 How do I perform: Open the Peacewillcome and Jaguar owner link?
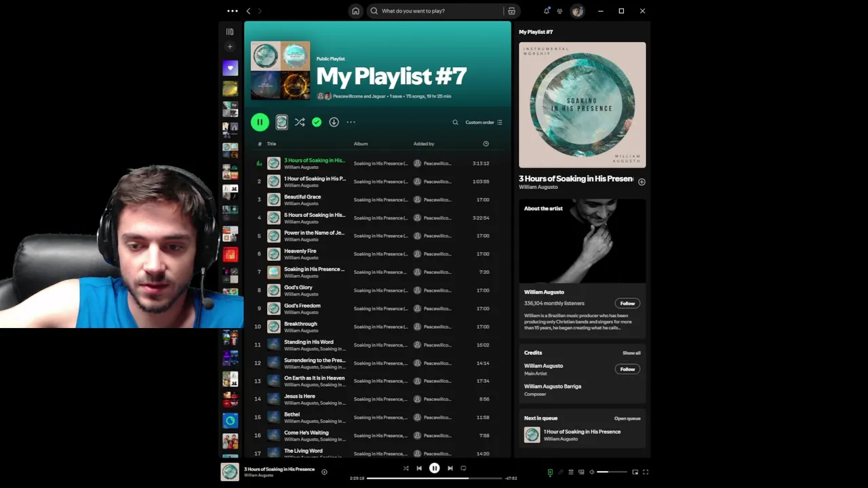click(x=359, y=96)
